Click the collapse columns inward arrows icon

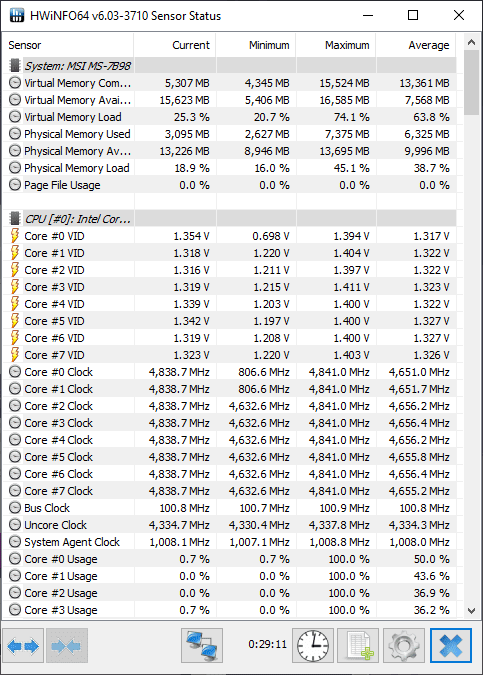pos(67,646)
